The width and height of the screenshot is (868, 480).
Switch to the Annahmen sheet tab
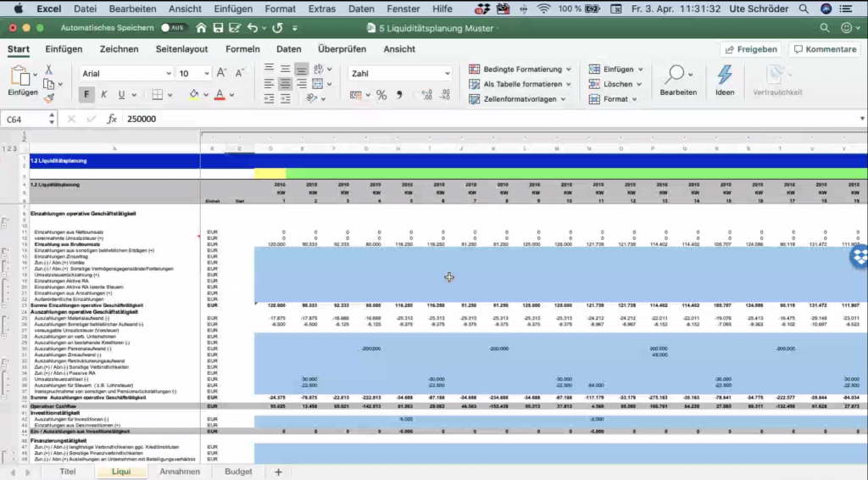tap(180, 472)
